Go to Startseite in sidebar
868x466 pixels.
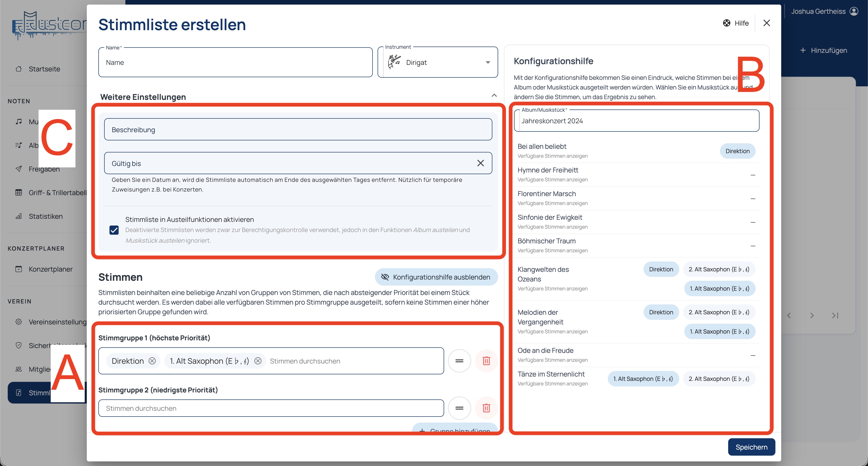point(44,69)
